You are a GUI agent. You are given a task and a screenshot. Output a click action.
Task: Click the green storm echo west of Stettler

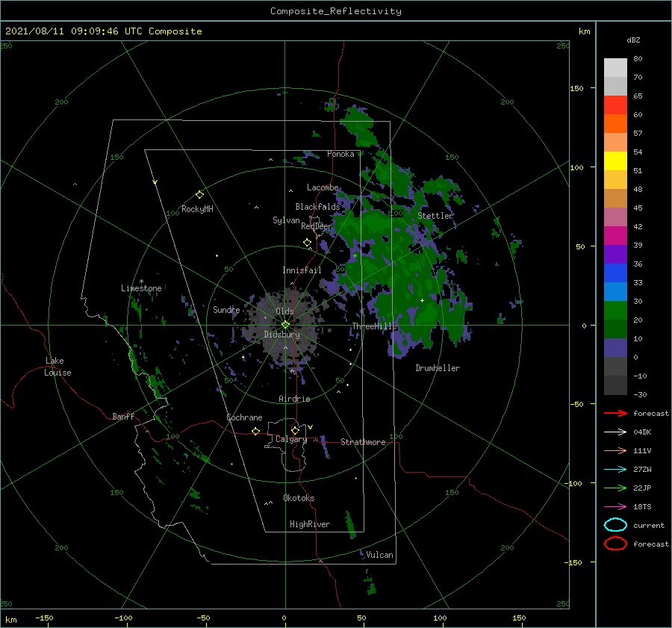[x=377, y=240]
